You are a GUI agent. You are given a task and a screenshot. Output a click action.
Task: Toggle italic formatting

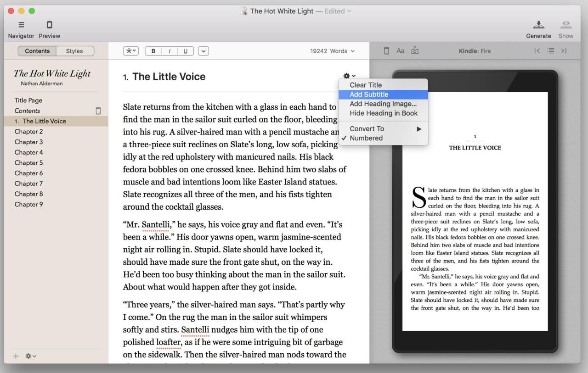tap(169, 51)
